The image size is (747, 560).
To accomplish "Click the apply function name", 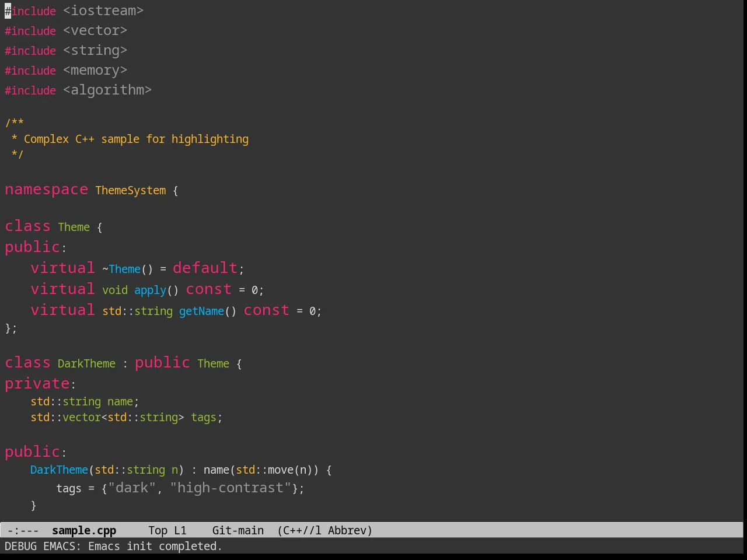I will pyautogui.click(x=151, y=290).
